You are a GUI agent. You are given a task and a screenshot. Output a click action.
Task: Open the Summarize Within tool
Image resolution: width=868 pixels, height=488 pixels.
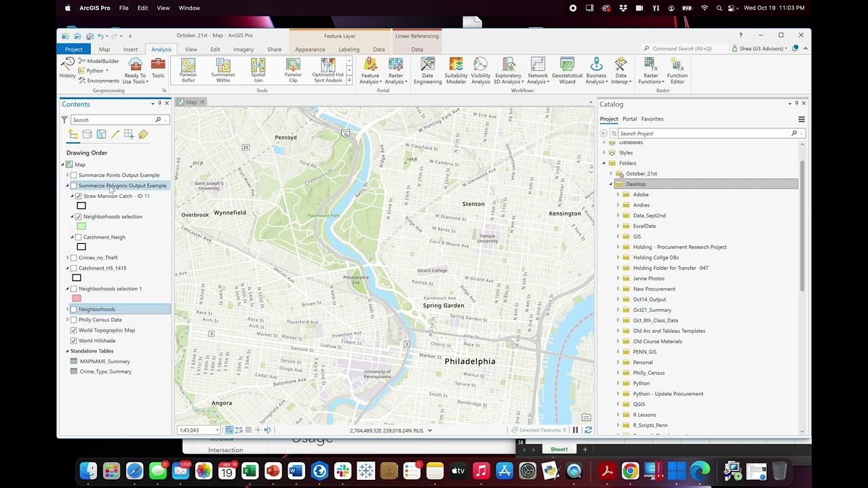223,70
